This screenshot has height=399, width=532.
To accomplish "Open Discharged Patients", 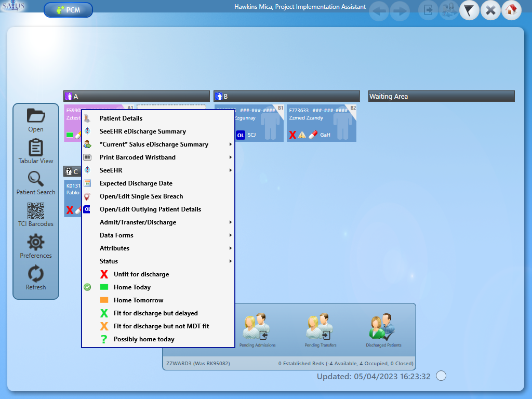I will click(383, 330).
